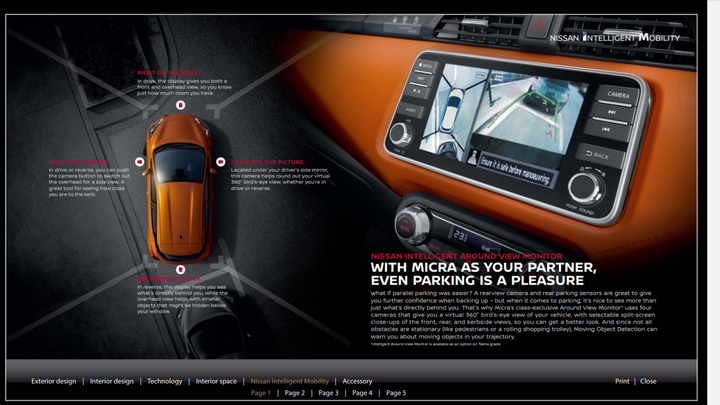Go to the Technology section
The height and width of the screenshot is (405, 720).
coord(164,381)
